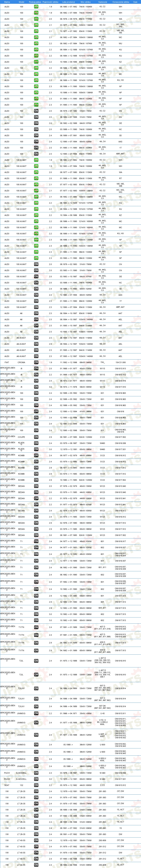Select the COUPE model cell
This screenshot has height=868, width=141.
point(21,437)
